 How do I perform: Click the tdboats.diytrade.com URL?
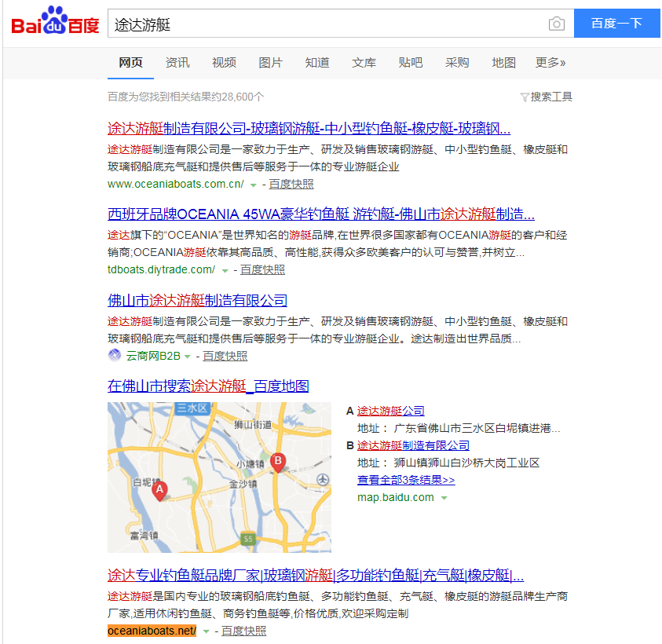(x=161, y=270)
